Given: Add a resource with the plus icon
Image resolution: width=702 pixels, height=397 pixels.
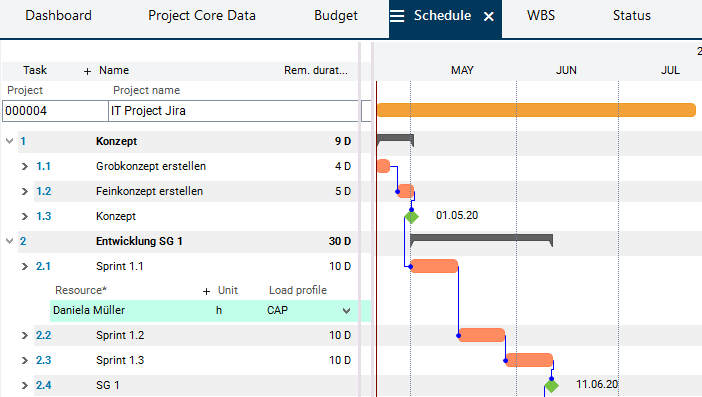Looking at the screenshot, I should click(206, 291).
